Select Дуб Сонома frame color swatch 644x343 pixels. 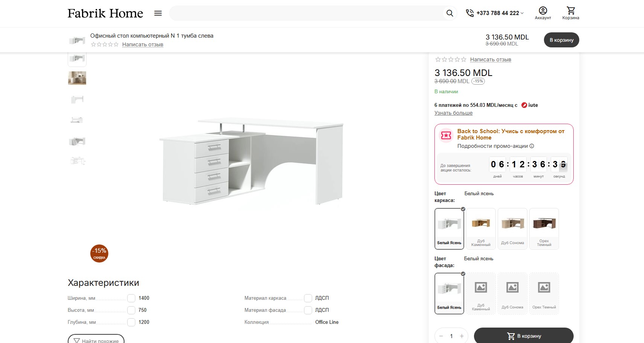tap(512, 229)
